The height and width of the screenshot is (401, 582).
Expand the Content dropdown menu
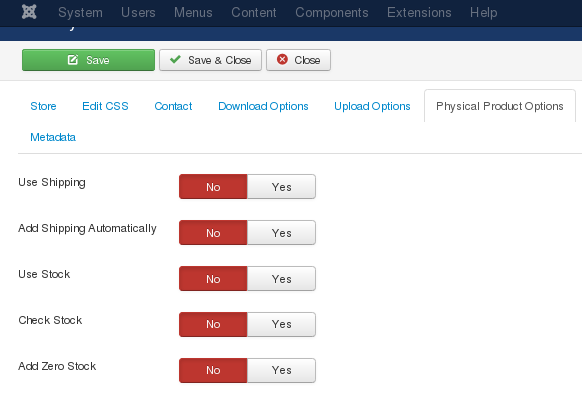point(254,13)
